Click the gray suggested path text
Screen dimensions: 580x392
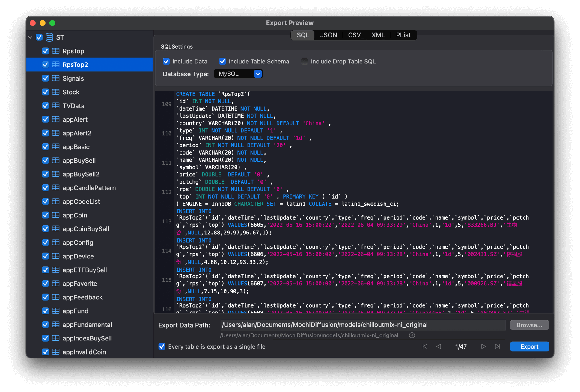(x=309, y=335)
